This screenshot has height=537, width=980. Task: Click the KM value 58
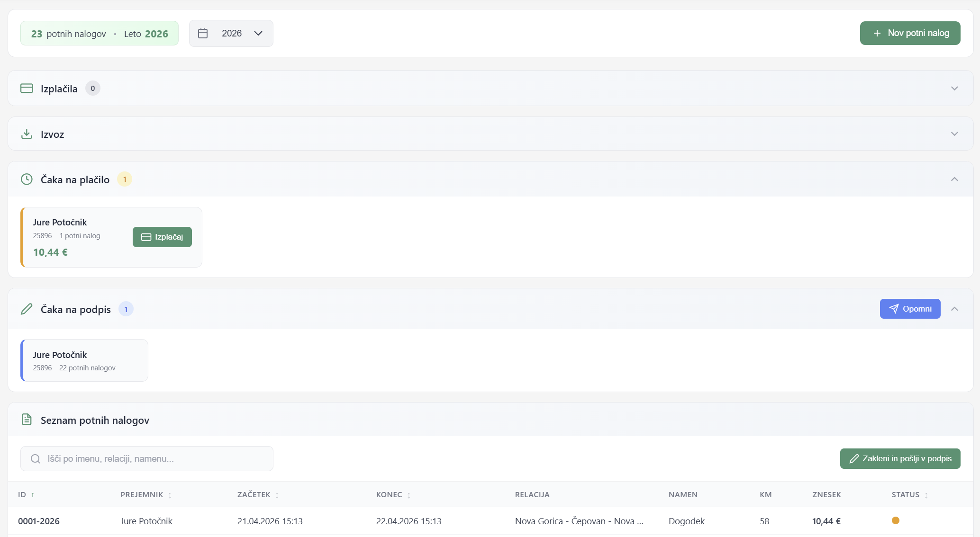(x=764, y=521)
